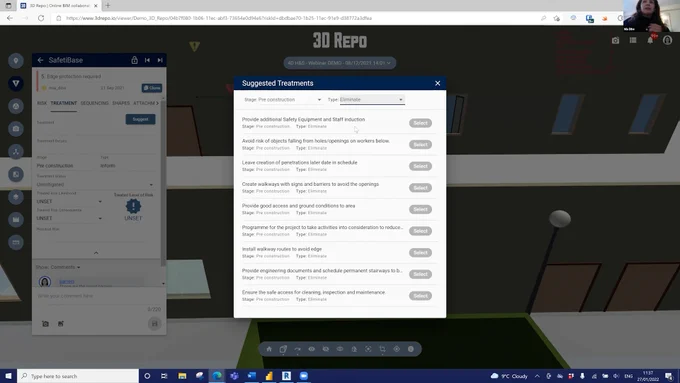Select 'Provide additional Safety Equipment' treatment
Image resolution: width=680 pixels, height=383 pixels.
point(420,123)
